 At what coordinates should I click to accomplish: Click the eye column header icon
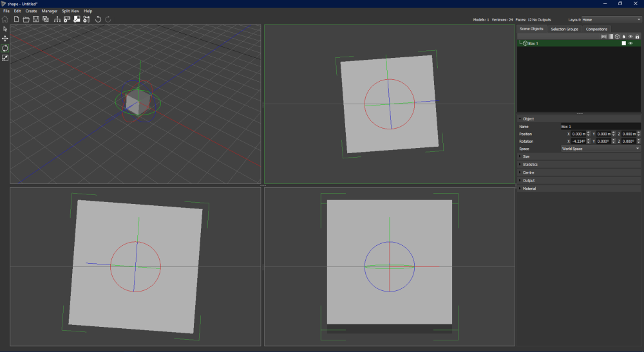[x=630, y=37]
